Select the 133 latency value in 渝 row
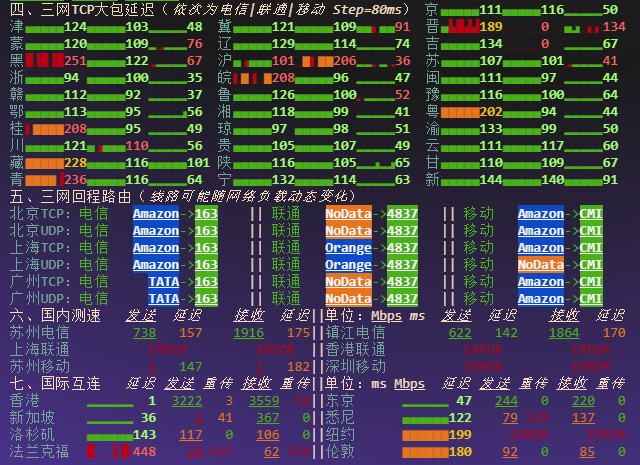640x465 pixels. pyautogui.click(x=491, y=129)
